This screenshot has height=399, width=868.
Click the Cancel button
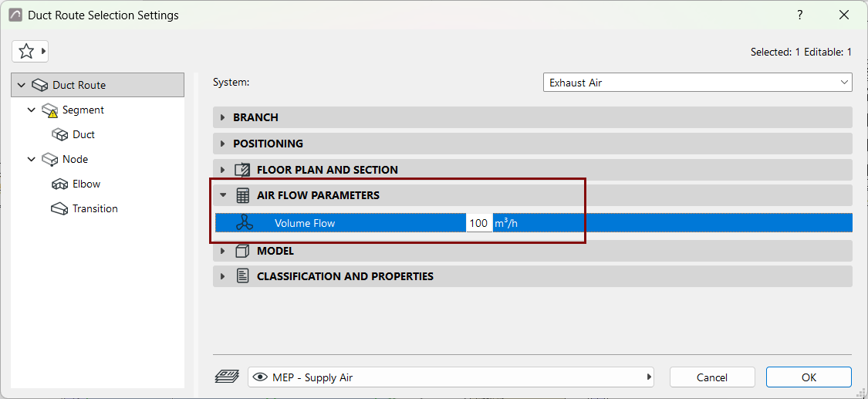click(712, 377)
